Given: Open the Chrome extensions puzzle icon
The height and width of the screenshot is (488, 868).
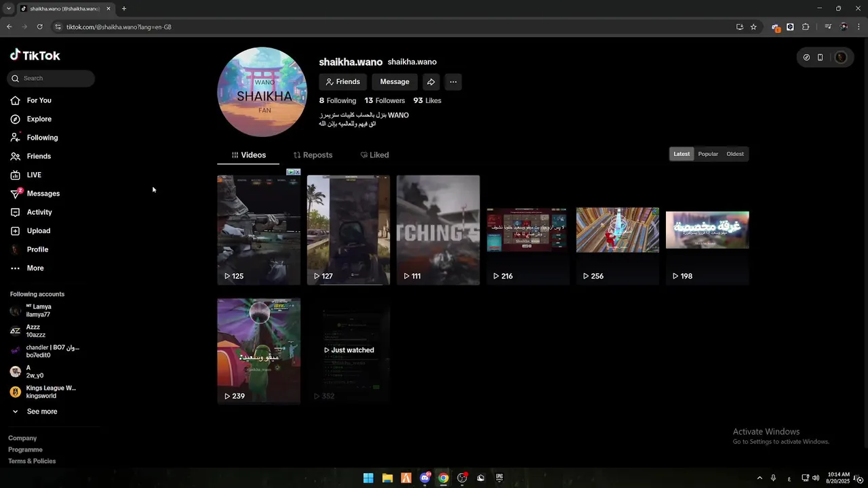Looking at the screenshot, I should click(806, 27).
